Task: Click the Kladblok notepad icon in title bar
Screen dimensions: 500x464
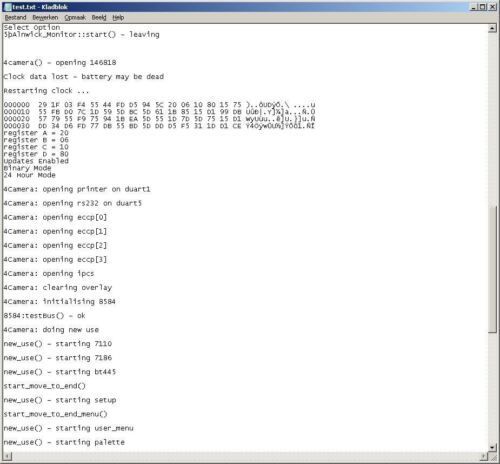Action: point(8,7)
